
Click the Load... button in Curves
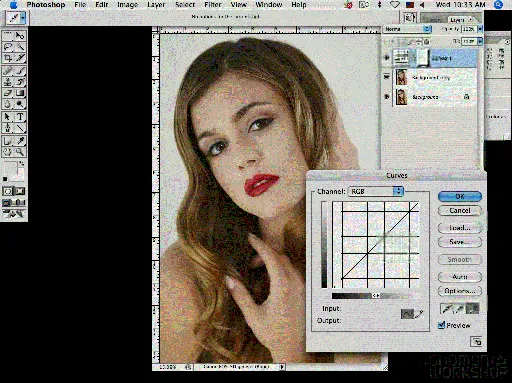(460, 228)
